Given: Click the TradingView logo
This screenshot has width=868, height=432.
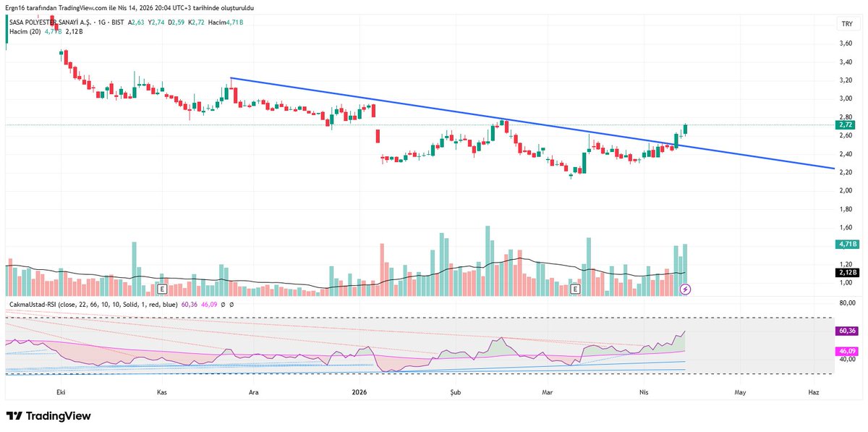Looking at the screenshot, I should point(48,416).
